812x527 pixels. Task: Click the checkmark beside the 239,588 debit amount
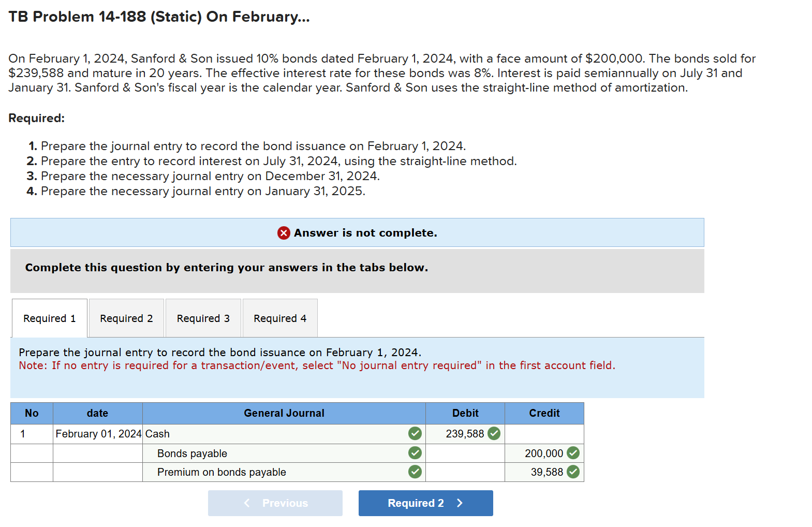[x=494, y=434]
